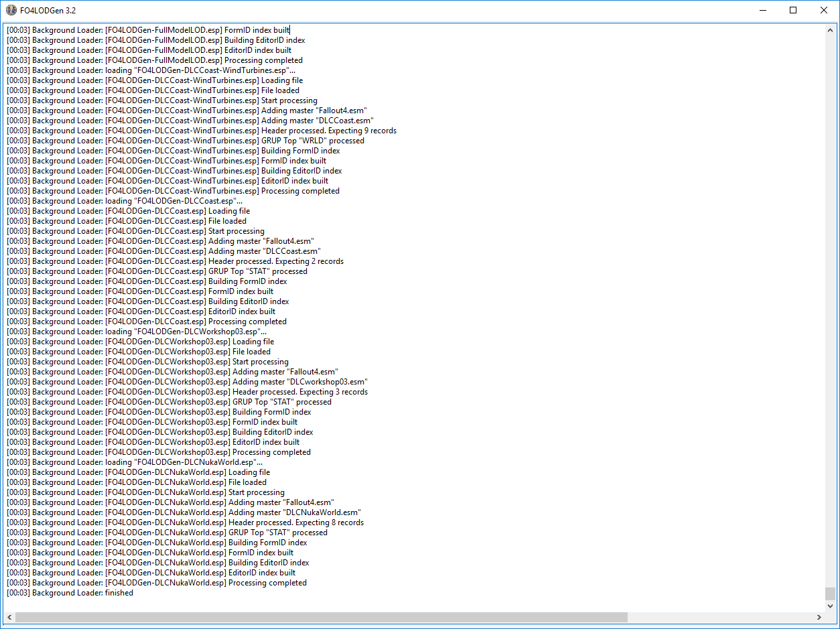
Task: Click DLCCoast.esp 'GRUP Top "STAT" processed' line
Action: pyautogui.click(x=157, y=271)
